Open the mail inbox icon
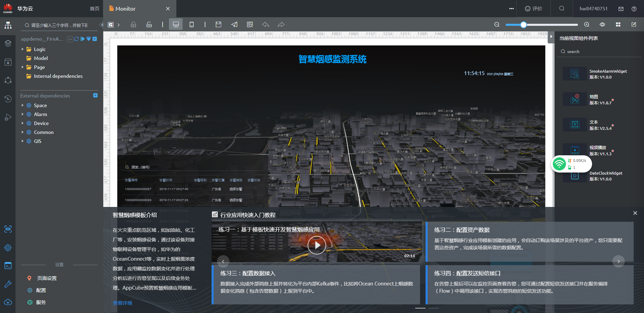Image resolution: width=644 pixels, height=313 pixels. point(621,9)
